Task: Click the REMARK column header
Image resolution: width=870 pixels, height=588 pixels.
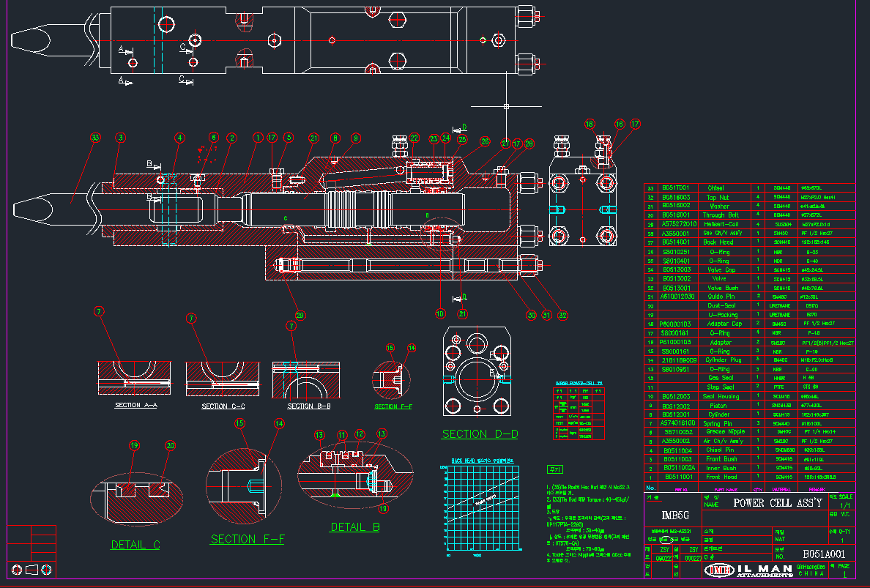Action: click(x=817, y=490)
